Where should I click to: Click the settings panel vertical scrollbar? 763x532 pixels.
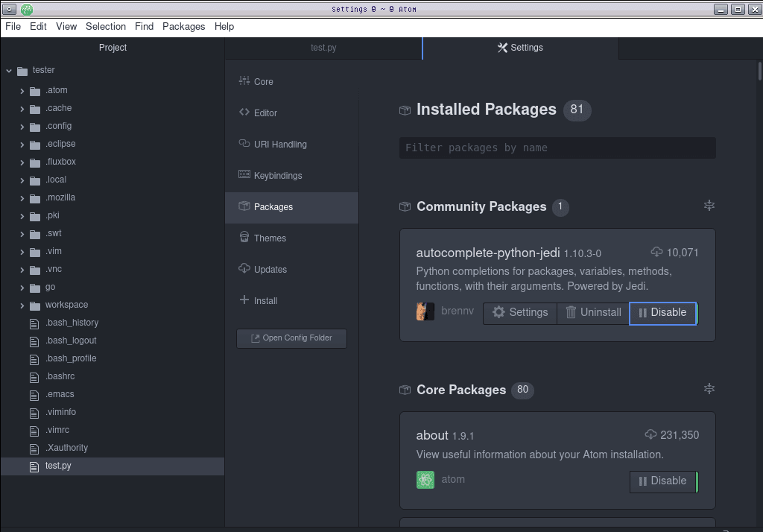[x=759, y=72]
